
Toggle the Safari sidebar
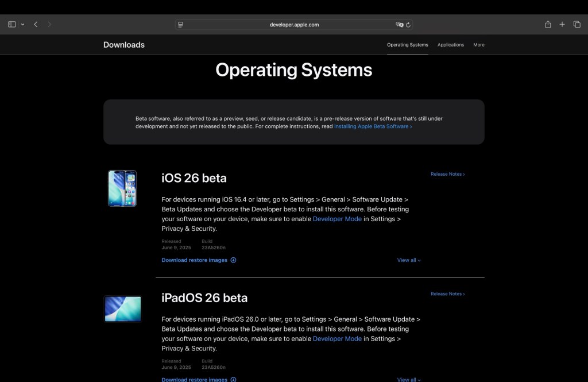(12, 25)
